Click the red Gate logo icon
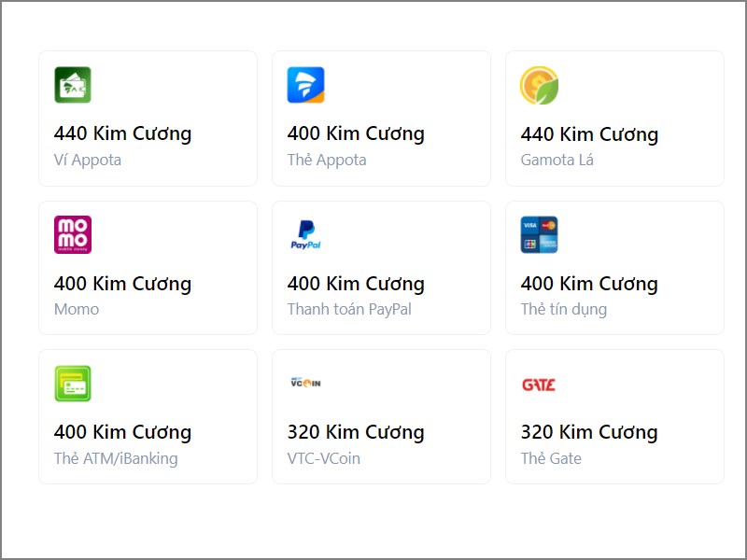 (539, 384)
